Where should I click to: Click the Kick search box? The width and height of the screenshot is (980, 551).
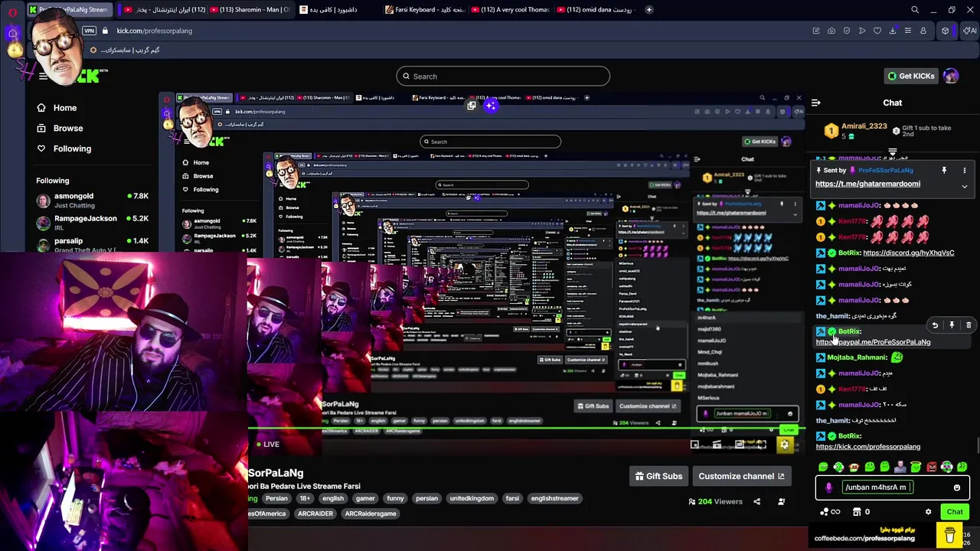[x=503, y=77]
